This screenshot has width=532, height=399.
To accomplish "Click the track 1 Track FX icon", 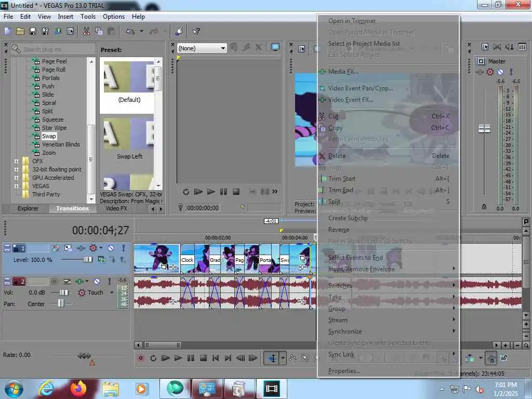I will [x=81, y=248].
